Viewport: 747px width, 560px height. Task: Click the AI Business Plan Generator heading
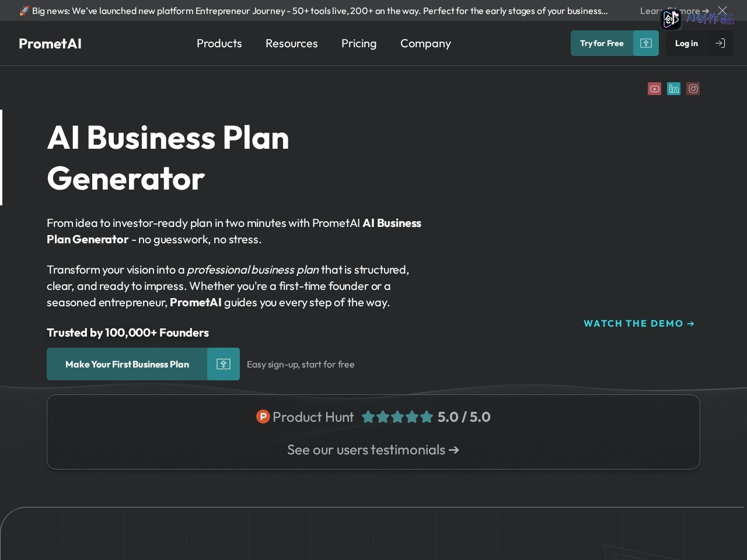(168, 157)
